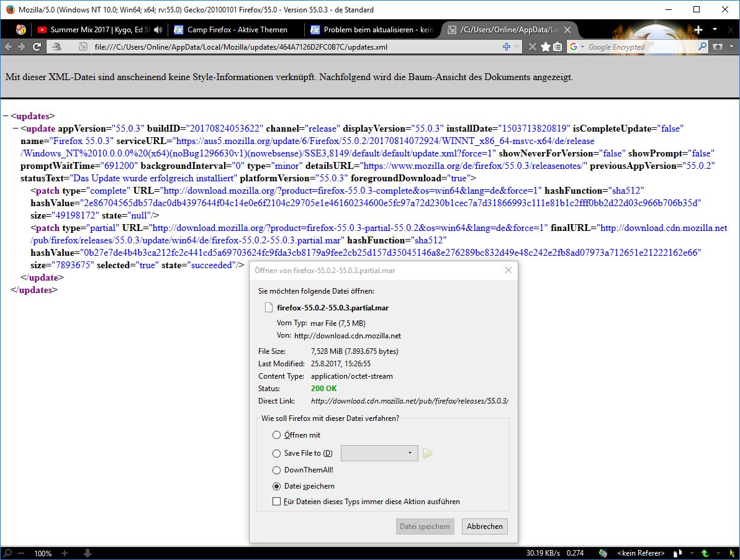Click the 0.274 status bar value
Image resolution: width=740 pixels, height=560 pixels.
pyautogui.click(x=575, y=553)
